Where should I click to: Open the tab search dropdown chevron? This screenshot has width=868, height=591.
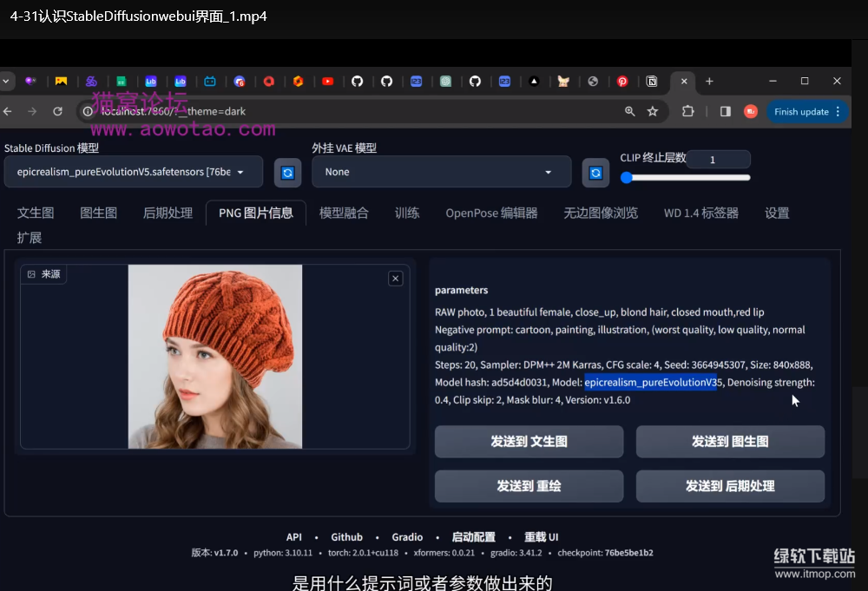coord(6,82)
